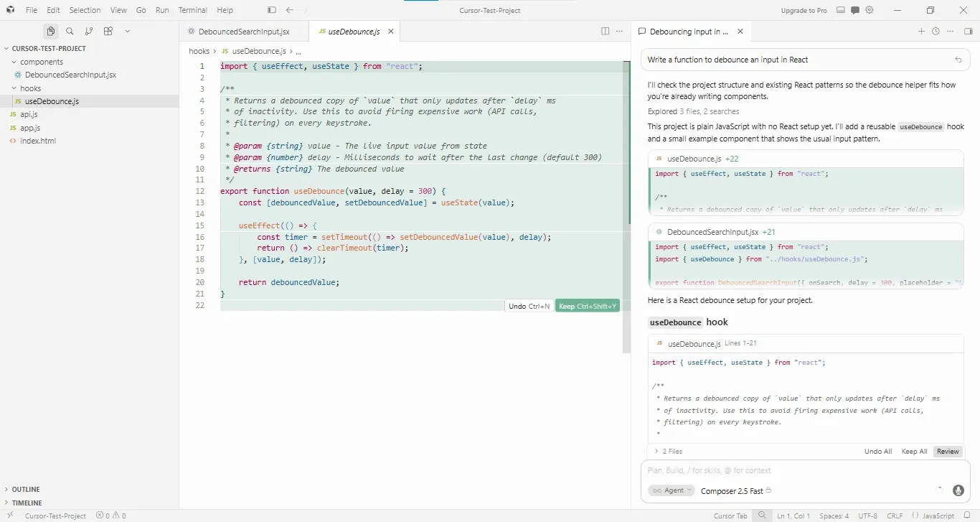980x522 pixels.
Task: Click Keep All in the chat footer
Action: click(x=914, y=452)
